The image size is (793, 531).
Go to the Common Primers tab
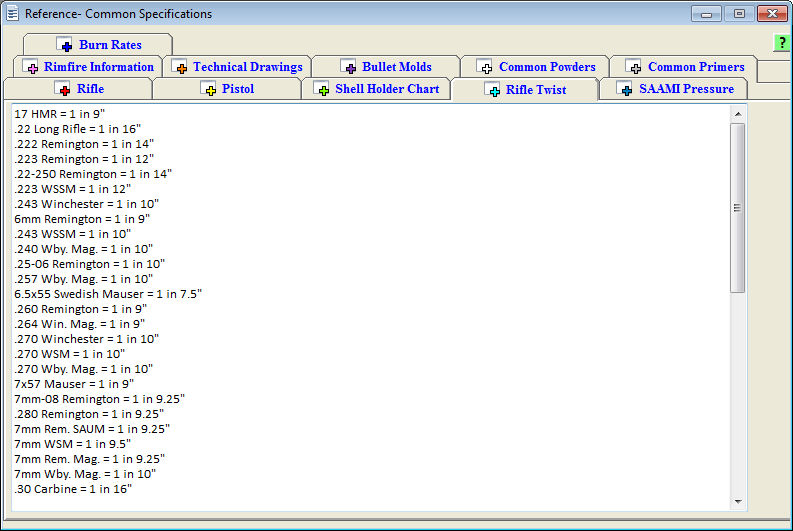click(684, 66)
